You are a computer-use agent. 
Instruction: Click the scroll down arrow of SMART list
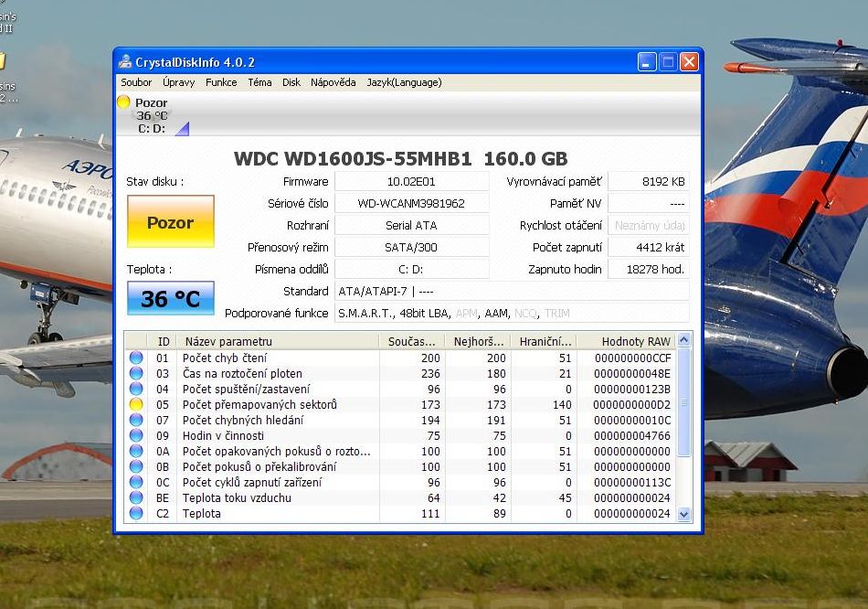pyautogui.click(x=684, y=514)
